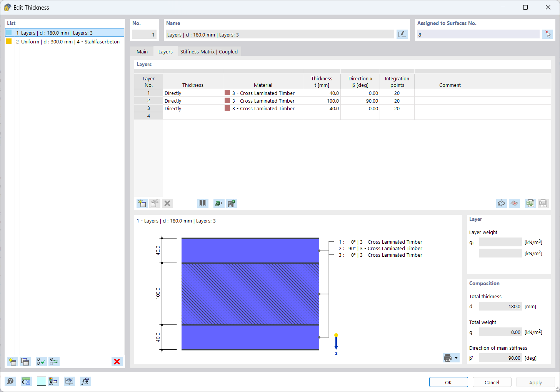The height and width of the screenshot is (392, 560).
Task: Open unit and decimal places settings
Action: [26, 381]
